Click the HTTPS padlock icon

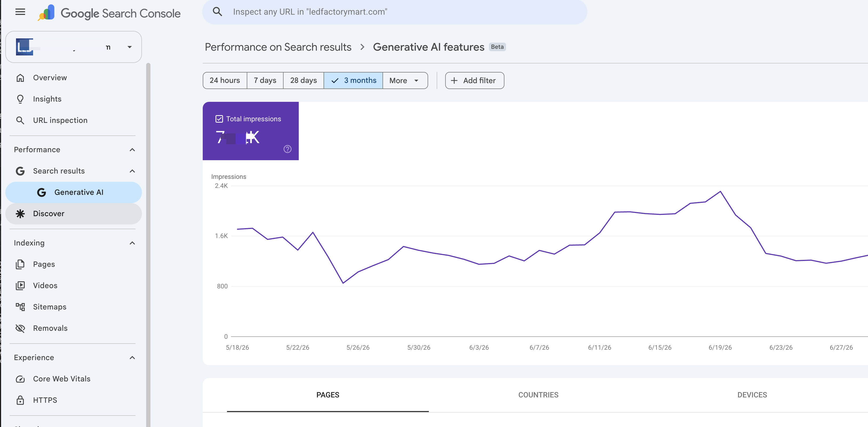pyautogui.click(x=20, y=400)
